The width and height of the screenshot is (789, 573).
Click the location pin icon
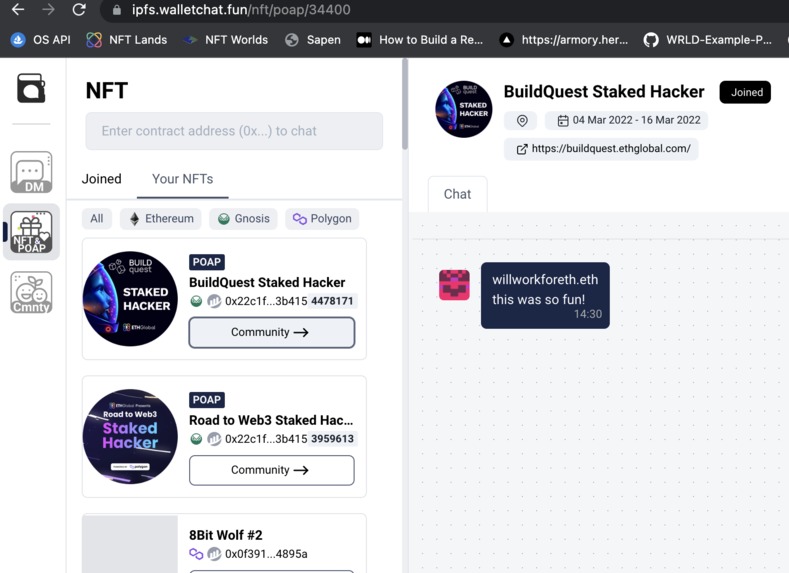(x=522, y=121)
